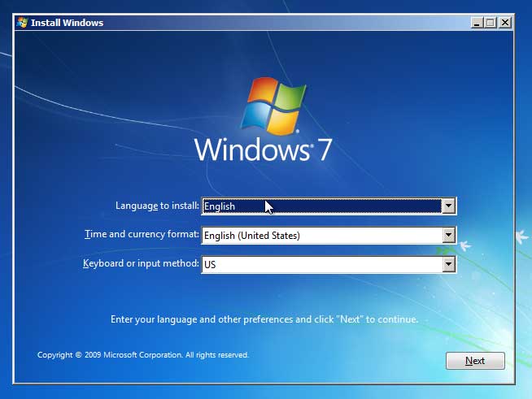Screen dimensions: 532x399
Task: Open the Language to install dropdown arrow
Action: click(448, 206)
